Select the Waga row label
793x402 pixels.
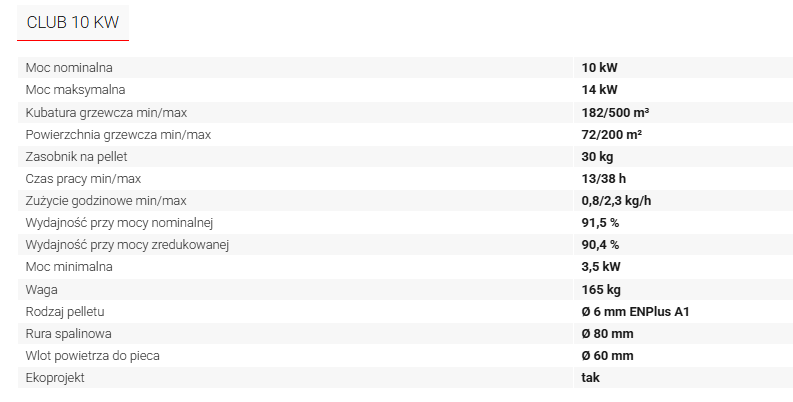click(41, 290)
